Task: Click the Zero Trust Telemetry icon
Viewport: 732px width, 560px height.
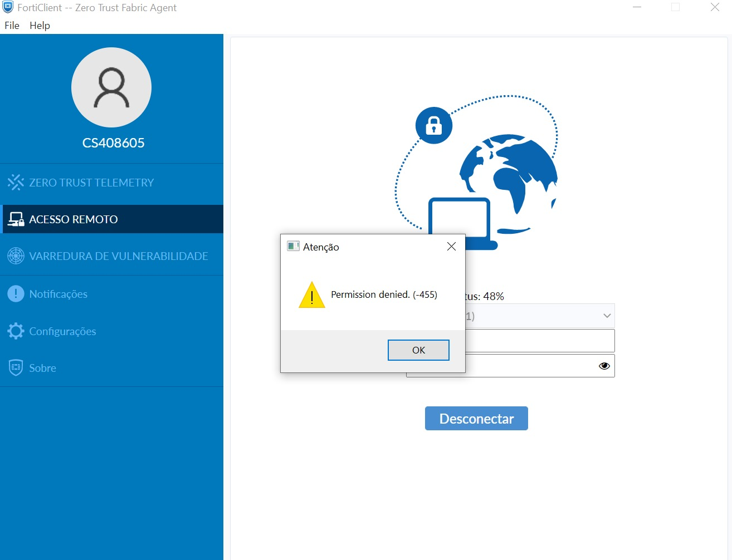Action: (16, 182)
